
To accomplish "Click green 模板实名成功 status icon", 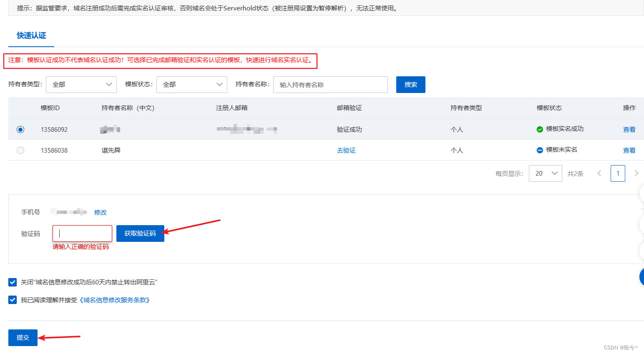I will [540, 129].
